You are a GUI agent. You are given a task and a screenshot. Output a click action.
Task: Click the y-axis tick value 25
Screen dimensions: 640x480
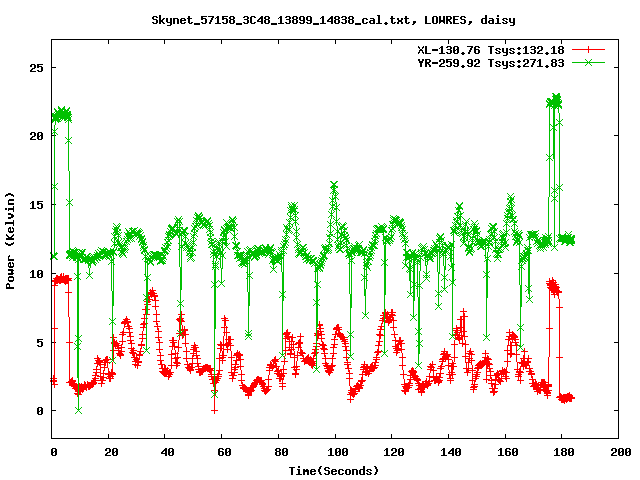tap(36, 68)
